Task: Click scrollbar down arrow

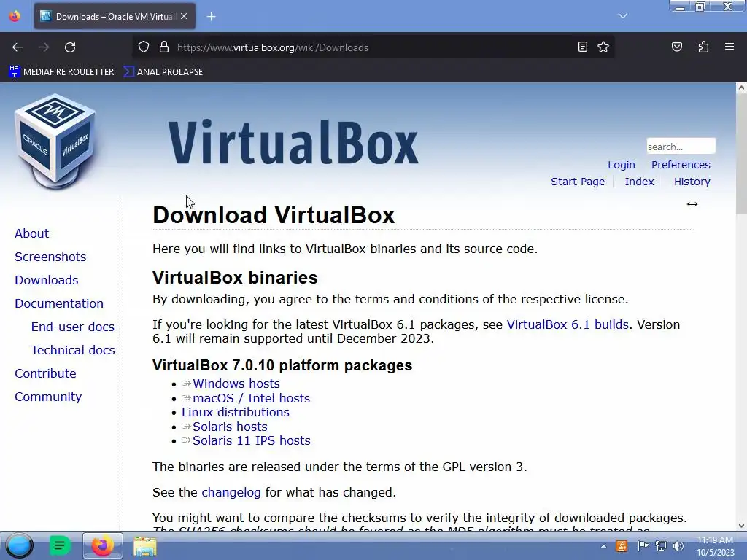Action: tap(741, 526)
